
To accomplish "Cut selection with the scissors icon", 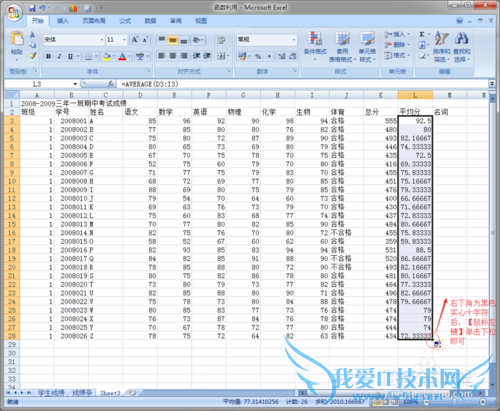I will [x=32, y=35].
